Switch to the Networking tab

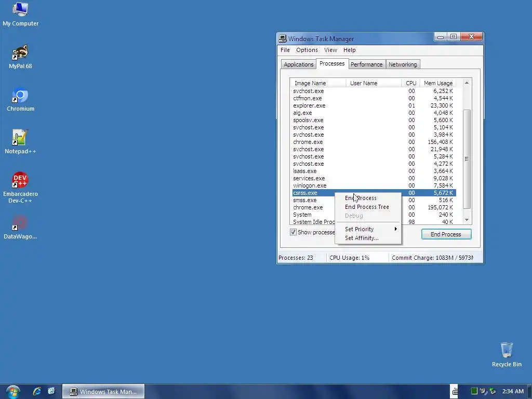[x=403, y=64]
